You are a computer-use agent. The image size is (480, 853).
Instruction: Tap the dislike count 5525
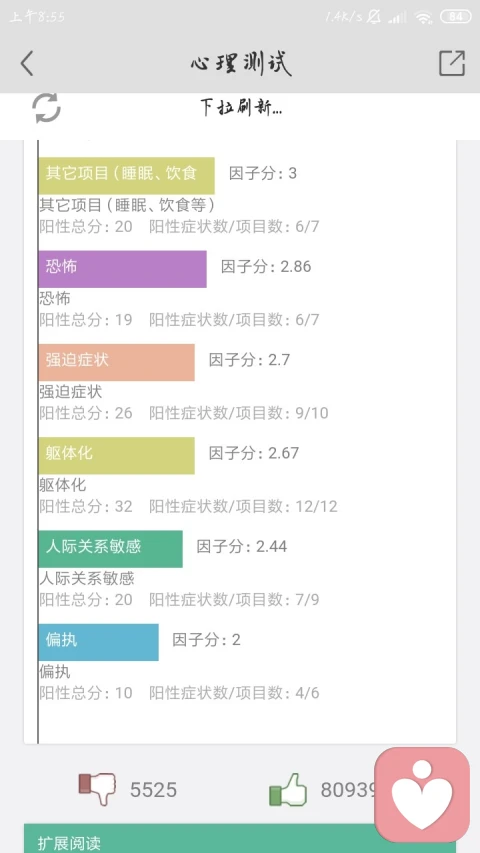click(153, 789)
